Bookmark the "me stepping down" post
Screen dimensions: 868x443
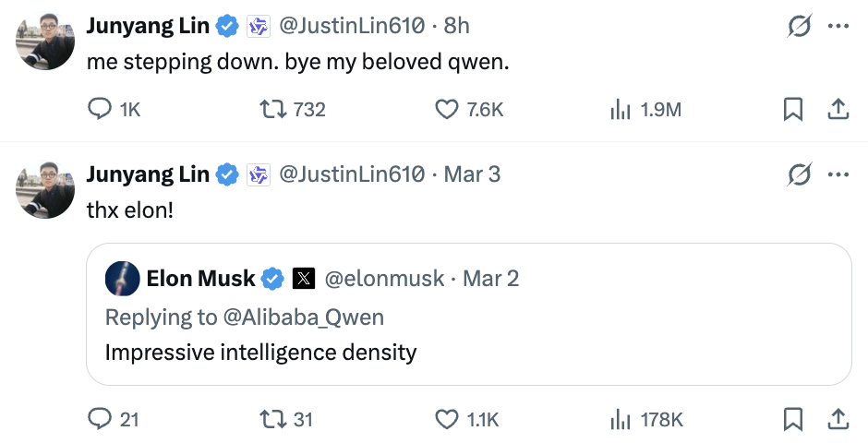[x=792, y=110]
